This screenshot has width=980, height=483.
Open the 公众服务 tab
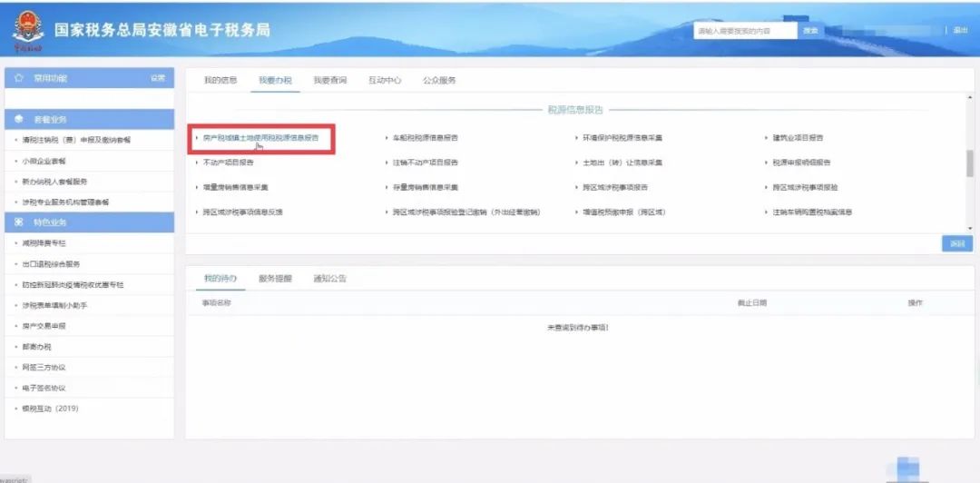coord(439,80)
